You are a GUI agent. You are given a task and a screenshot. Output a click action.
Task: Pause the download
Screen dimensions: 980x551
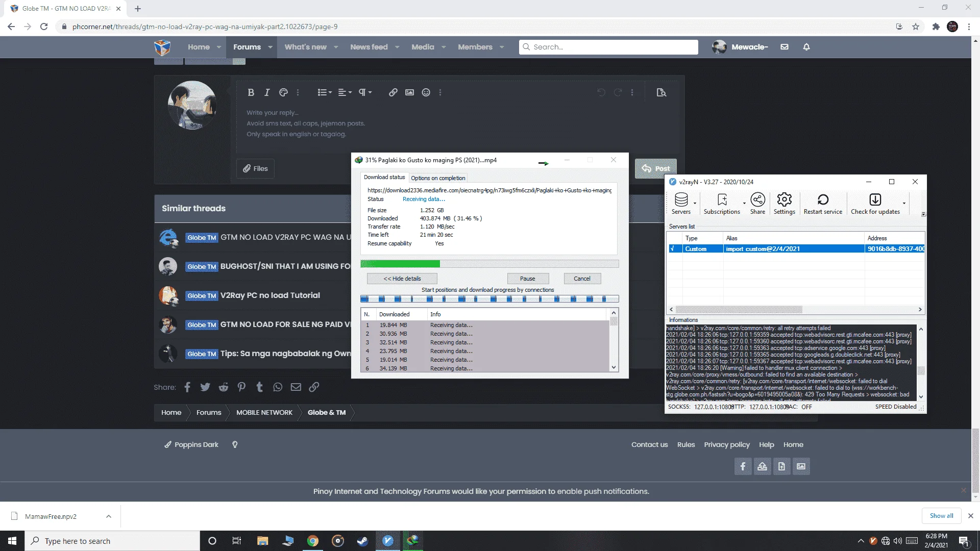[528, 279]
